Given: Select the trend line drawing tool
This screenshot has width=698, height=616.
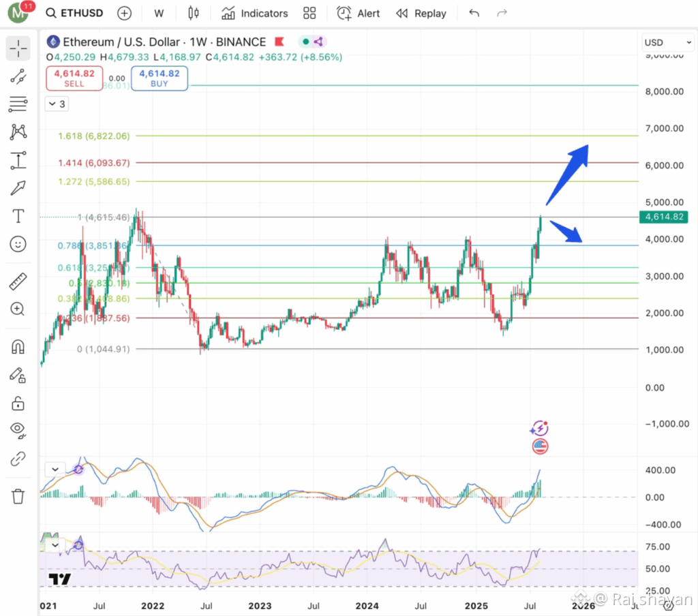Looking at the screenshot, I should (x=18, y=76).
